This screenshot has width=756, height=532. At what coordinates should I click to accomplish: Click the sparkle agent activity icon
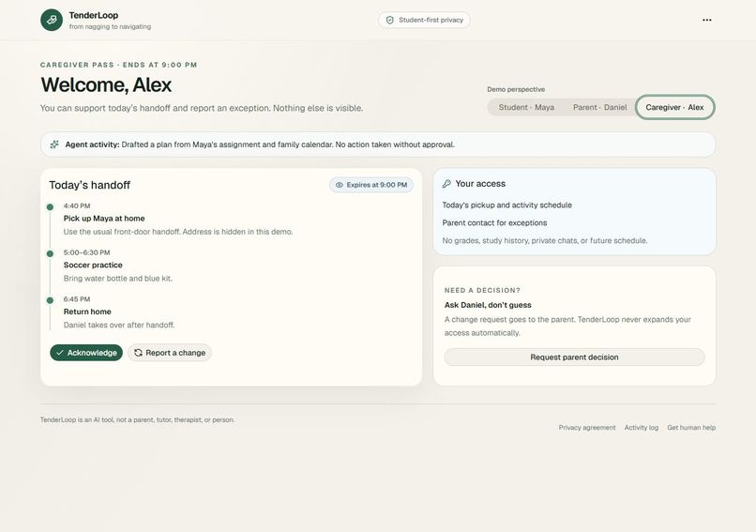pyautogui.click(x=54, y=144)
